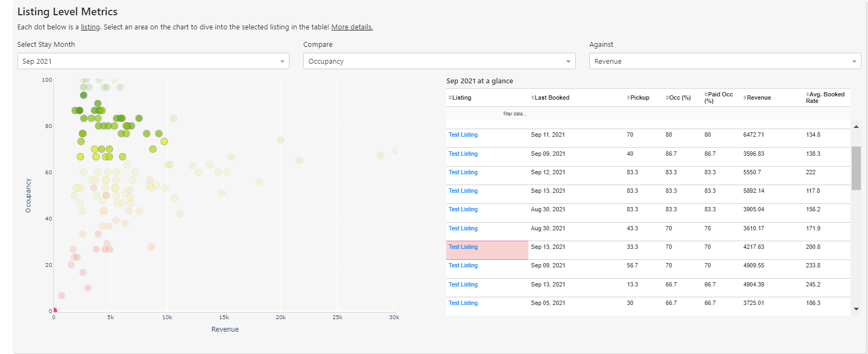Sort by Paid Occ (%) column
This screenshot has width=868, height=354.
tap(706, 95)
